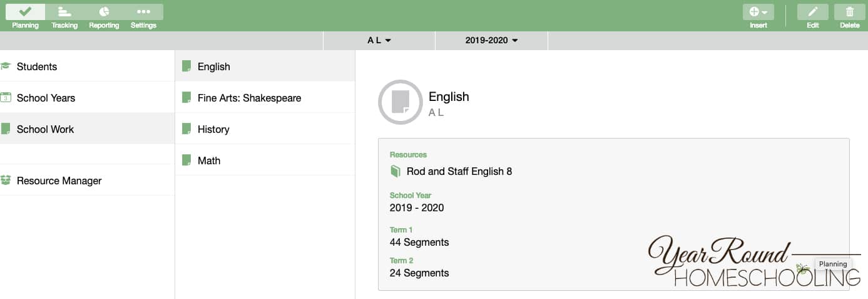Click the Edit pencil icon
This screenshot has width=868, height=299.
[x=812, y=12]
